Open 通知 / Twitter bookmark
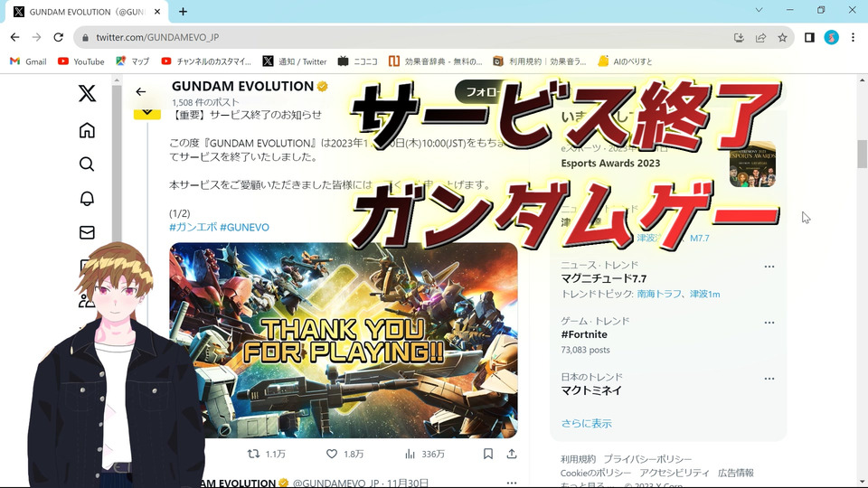The image size is (868, 488). 295,61
